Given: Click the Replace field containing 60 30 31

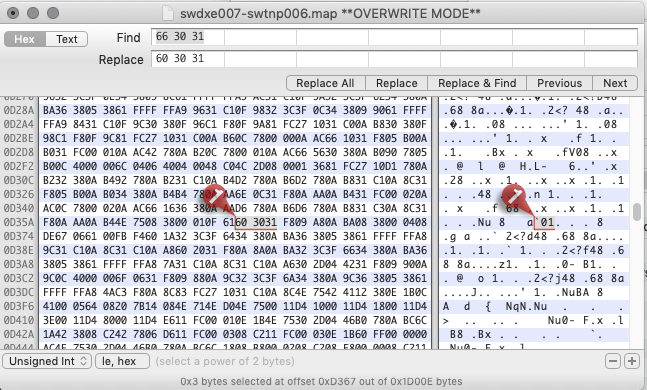Looking at the screenshot, I should [x=394, y=59].
